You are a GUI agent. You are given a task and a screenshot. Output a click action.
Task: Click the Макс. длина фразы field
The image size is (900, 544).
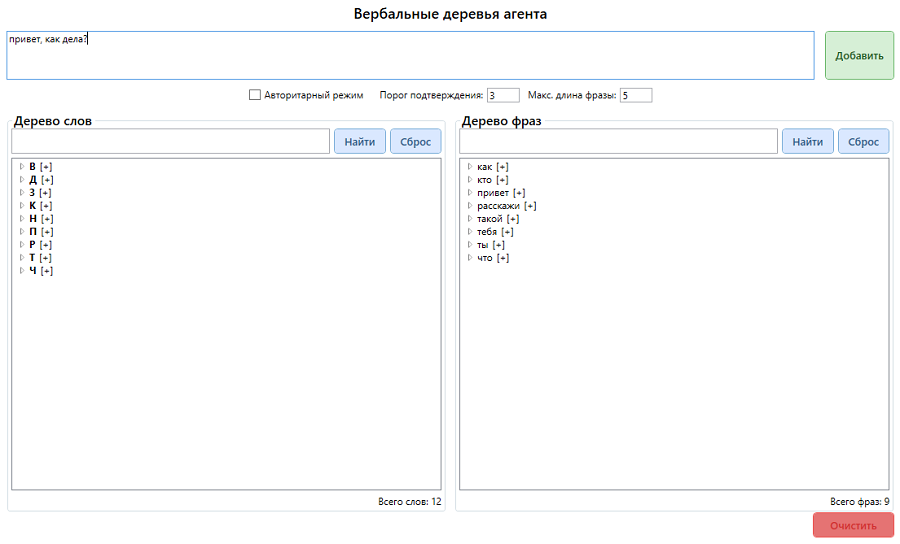(635, 95)
